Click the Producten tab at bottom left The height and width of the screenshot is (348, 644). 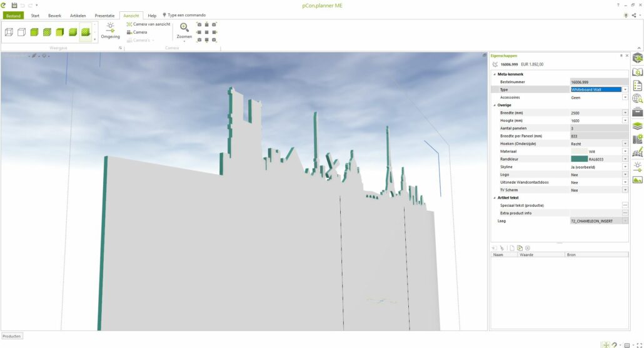[x=11, y=336]
